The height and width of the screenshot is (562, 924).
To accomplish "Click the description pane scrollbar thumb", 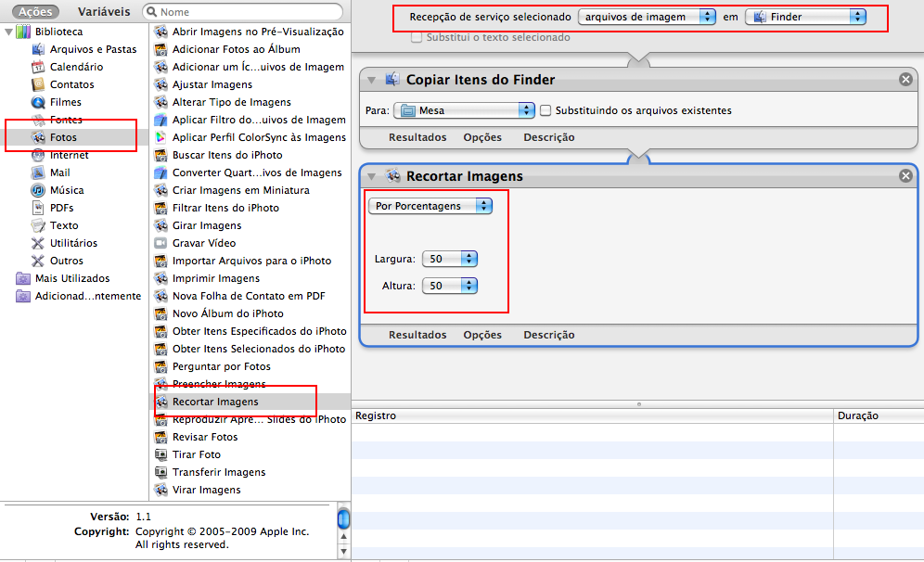I will (343, 519).
